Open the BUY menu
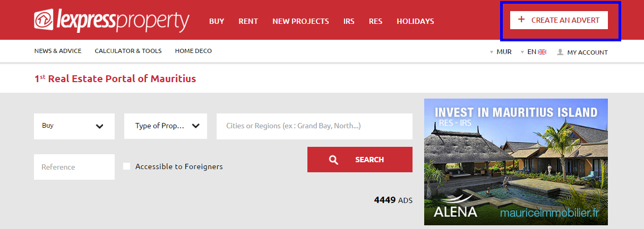This screenshot has height=229, width=644. click(x=217, y=21)
